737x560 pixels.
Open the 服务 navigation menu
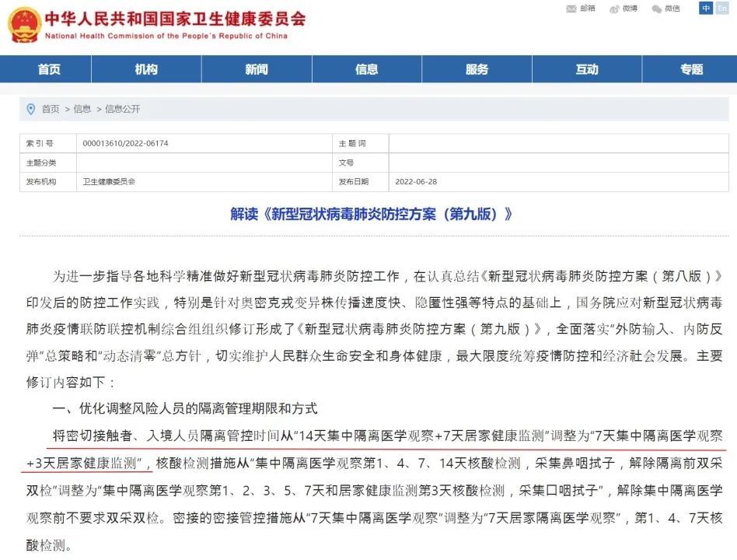pos(477,69)
